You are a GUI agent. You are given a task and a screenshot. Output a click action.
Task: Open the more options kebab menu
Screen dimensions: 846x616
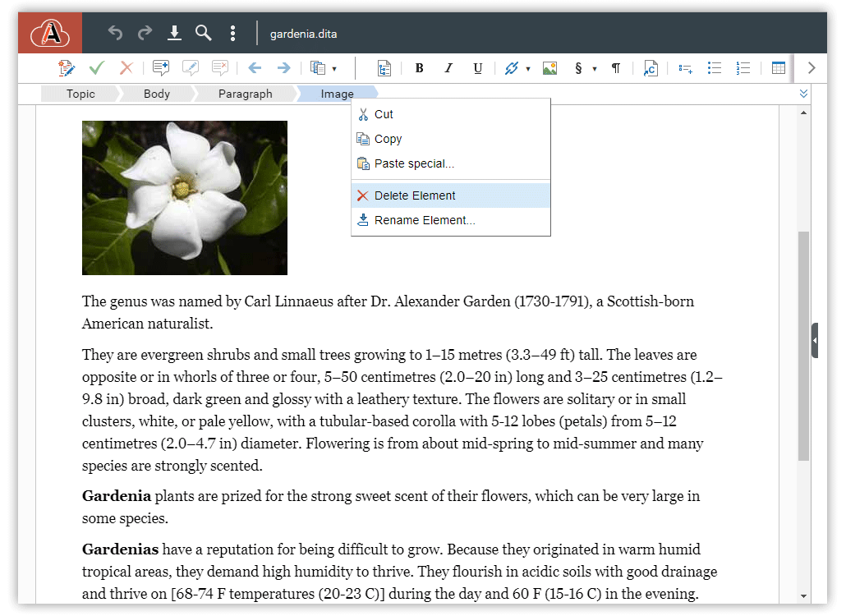(232, 33)
